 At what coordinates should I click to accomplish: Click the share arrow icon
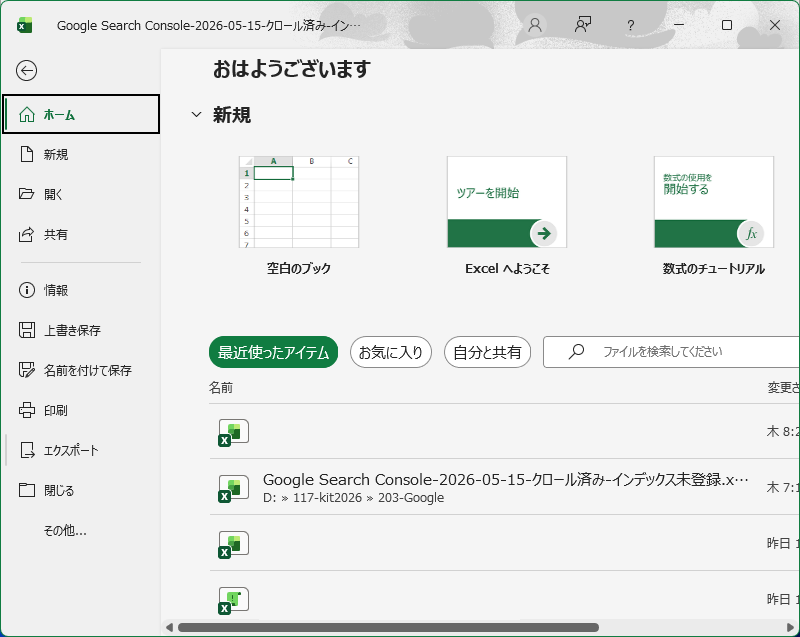27,234
